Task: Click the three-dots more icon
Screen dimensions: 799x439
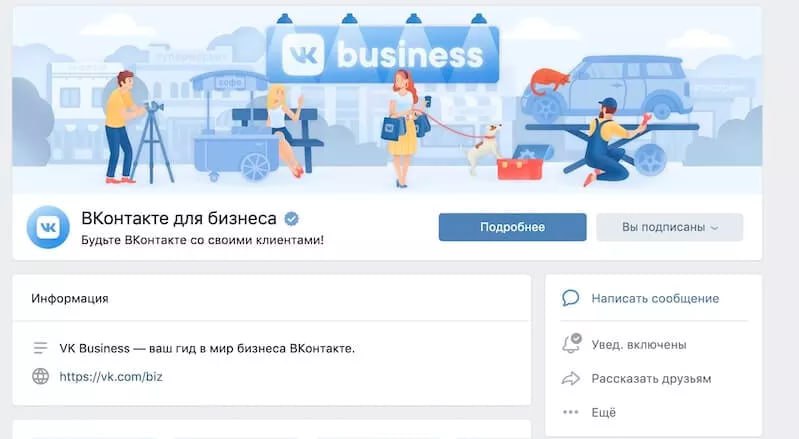Action: point(570,412)
